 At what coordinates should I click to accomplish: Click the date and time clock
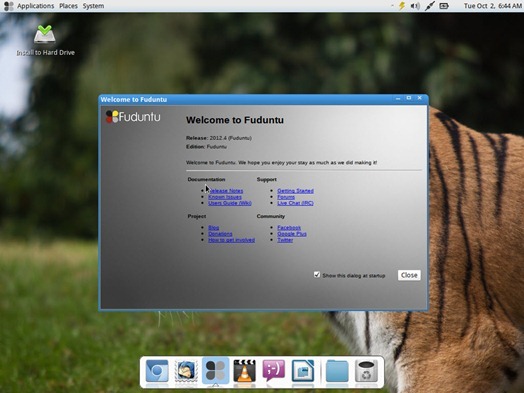pyautogui.click(x=493, y=6)
